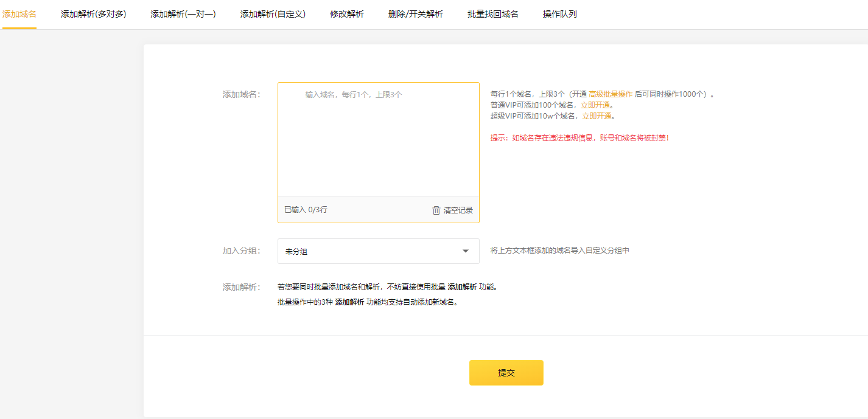Click the caret arrow in 未分组 selector
This screenshot has width=868, height=419.
coord(466,251)
